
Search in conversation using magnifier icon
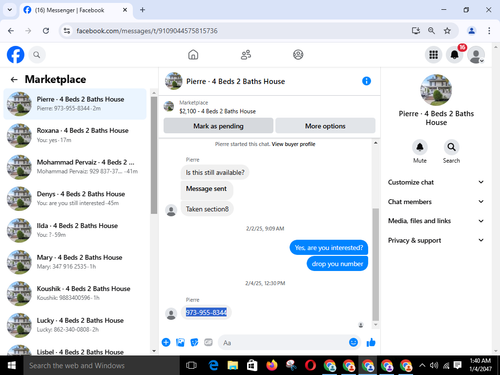[451, 147]
